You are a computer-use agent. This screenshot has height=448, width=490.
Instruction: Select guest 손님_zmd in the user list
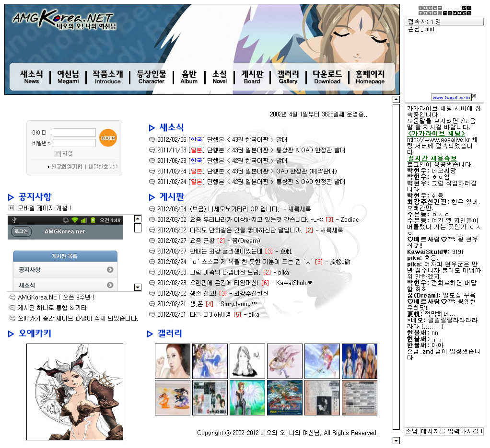pos(421,29)
